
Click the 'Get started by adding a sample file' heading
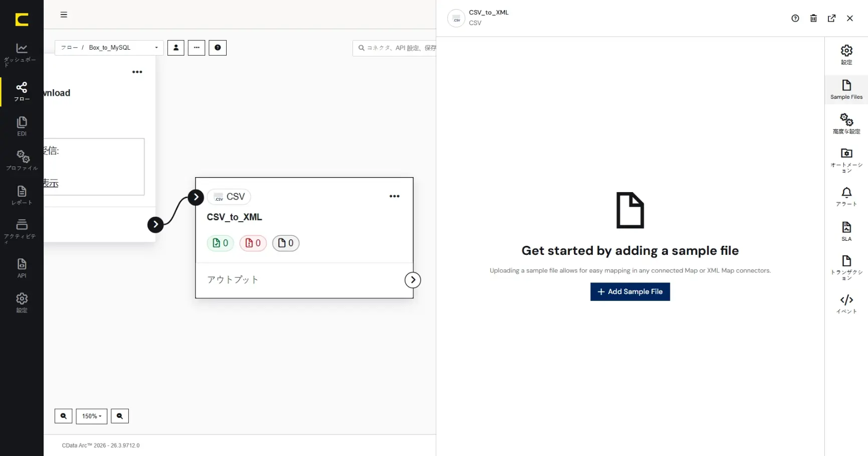pyautogui.click(x=630, y=250)
